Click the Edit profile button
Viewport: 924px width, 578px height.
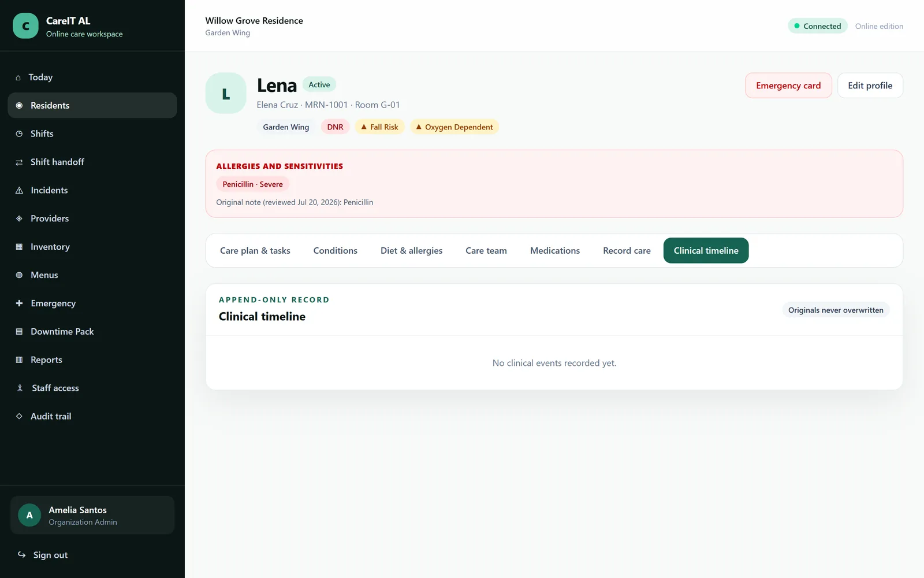pos(870,86)
